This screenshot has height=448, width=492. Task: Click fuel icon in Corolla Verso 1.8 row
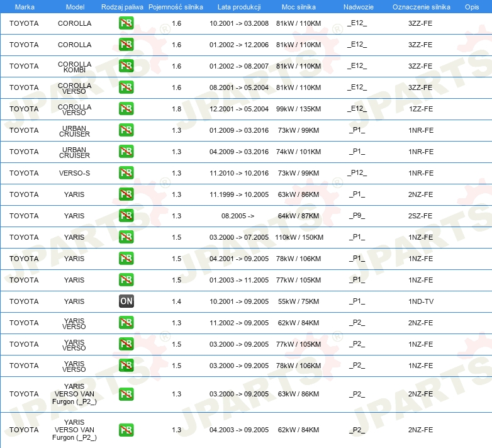pyautogui.click(x=126, y=109)
